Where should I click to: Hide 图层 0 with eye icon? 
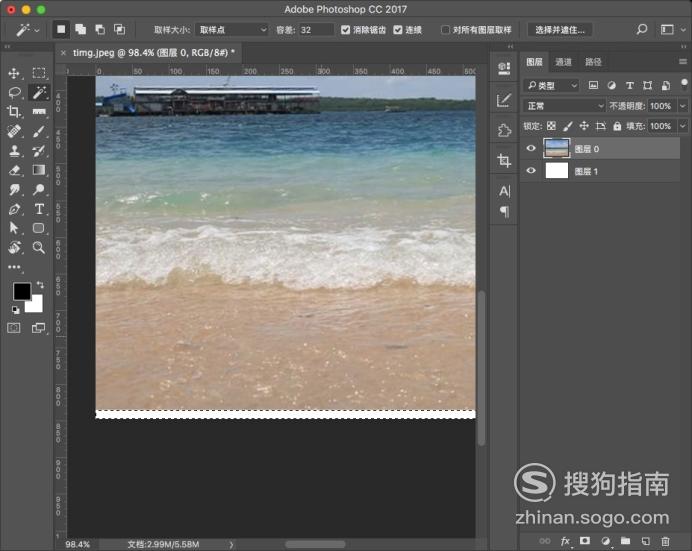pyautogui.click(x=531, y=148)
